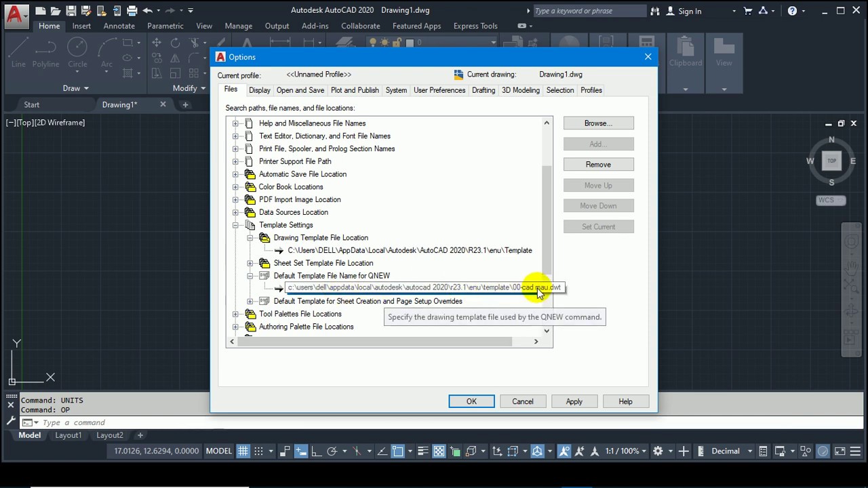The image size is (868, 488).
Task: Select the Circle tool in the ribbon
Action: 77,53
